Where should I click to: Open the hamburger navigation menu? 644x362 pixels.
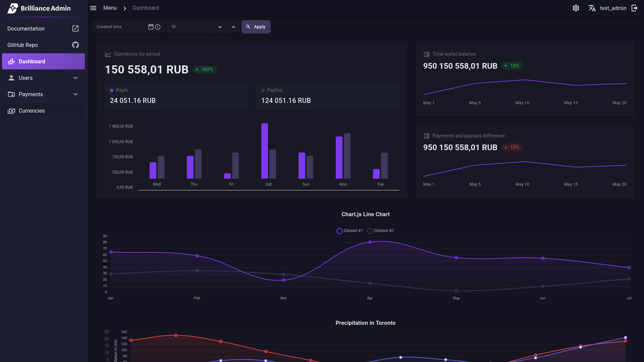[x=93, y=8]
